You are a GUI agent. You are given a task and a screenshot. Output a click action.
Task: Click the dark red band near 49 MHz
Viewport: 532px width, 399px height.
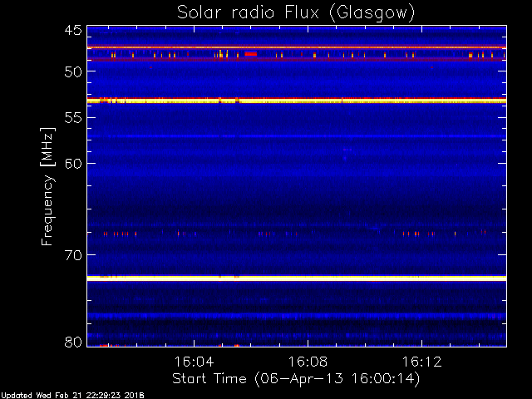tap(297, 59)
